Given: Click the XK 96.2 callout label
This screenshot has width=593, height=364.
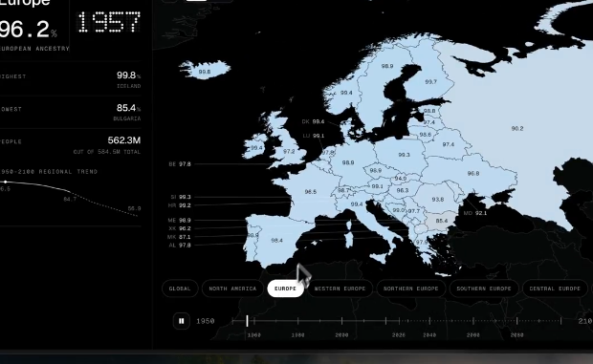Looking at the screenshot, I should click(180, 228).
